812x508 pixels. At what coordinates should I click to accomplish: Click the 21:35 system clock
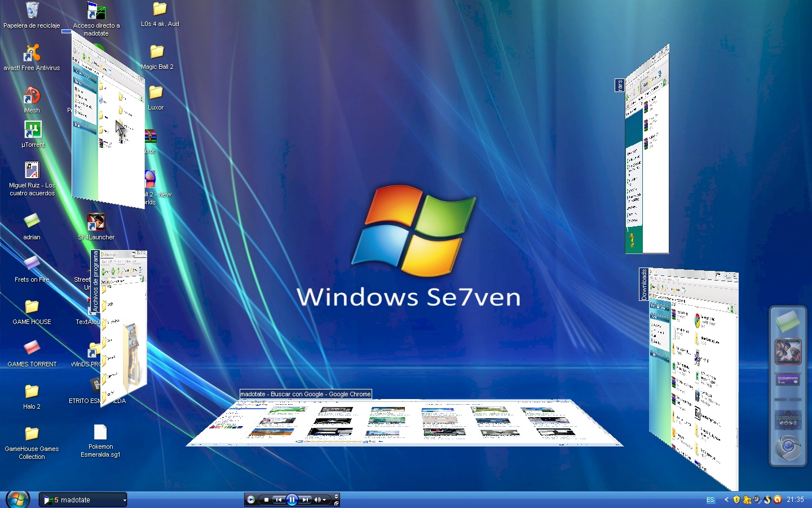pos(795,500)
